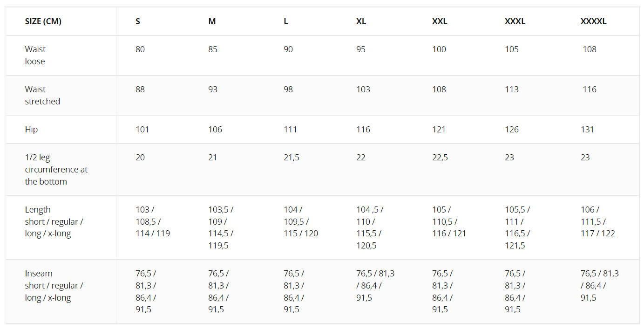Click waist stretched value 116 for XXXXL
The image size is (644, 330).
(x=590, y=89)
